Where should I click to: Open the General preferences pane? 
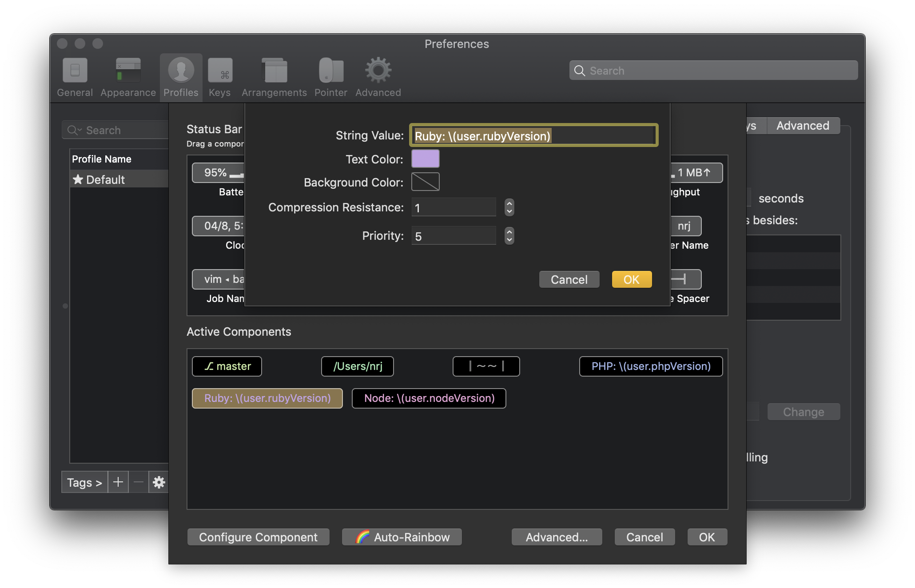tap(75, 76)
